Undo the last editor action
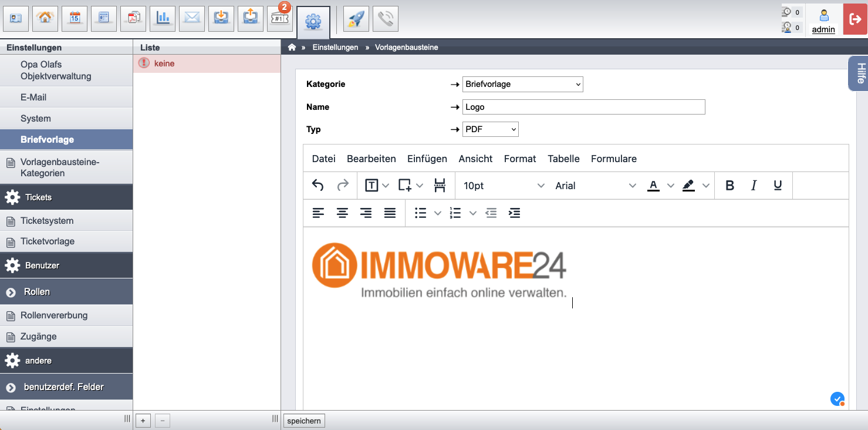The width and height of the screenshot is (868, 430). coord(318,186)
